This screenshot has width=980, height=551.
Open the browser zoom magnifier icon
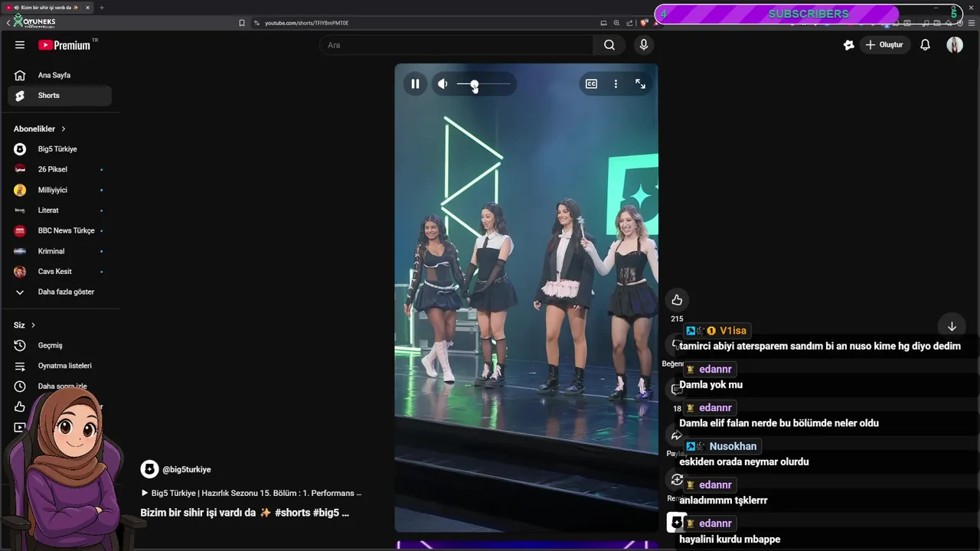tap(616, 23)
